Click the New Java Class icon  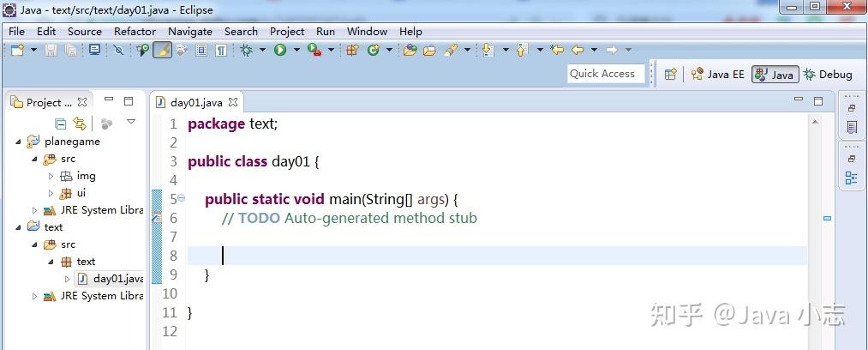click(374, 51)
